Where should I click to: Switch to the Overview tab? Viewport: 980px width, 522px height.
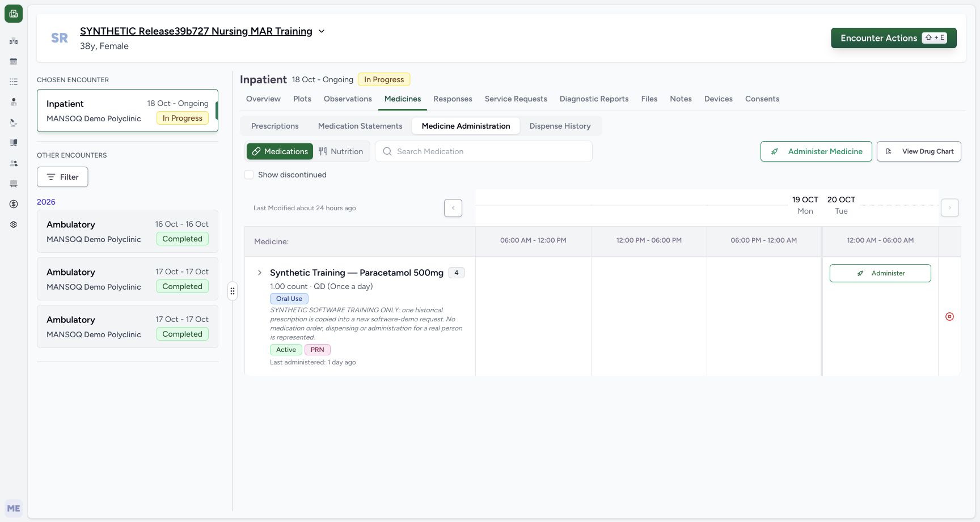[x=263, y=99]
